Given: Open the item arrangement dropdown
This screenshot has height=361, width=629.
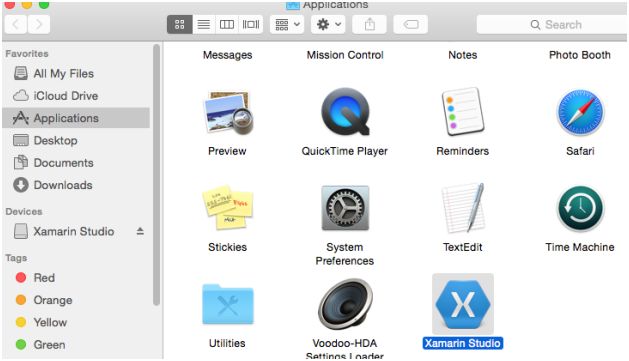Looking at the screenshot, I should 287,24.
